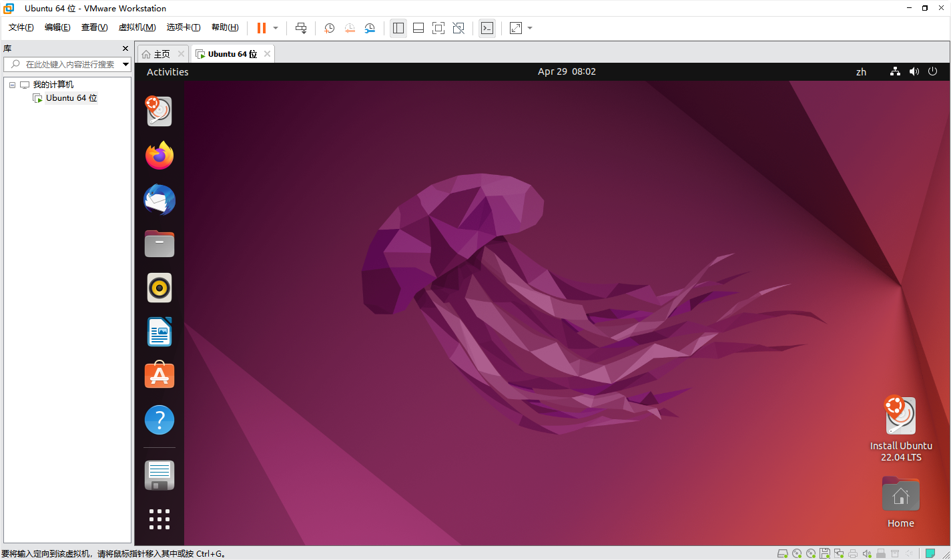951x560 pixels.
Task: Click the stretch guest display icon
Action: click(516, 28)
